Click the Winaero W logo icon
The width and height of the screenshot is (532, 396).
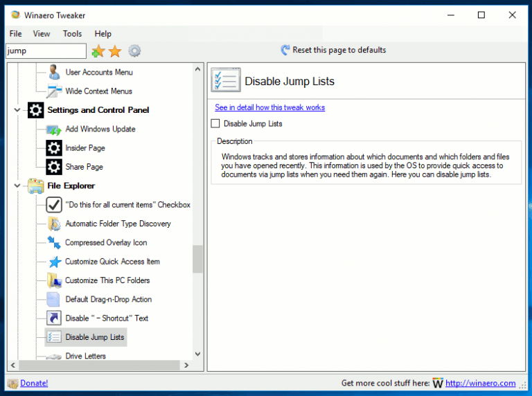[438, 383]
